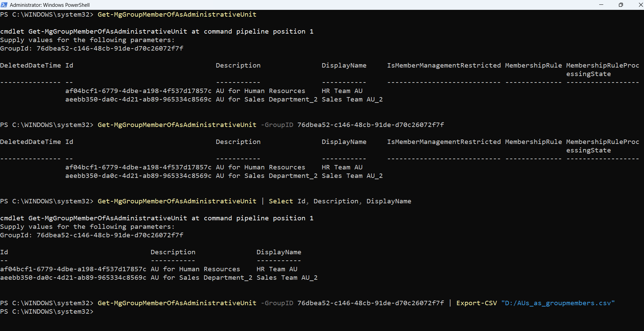Click the Export-CSV keyword in the last command
This screenshot has height=331, width=644.
coord(476,303)
